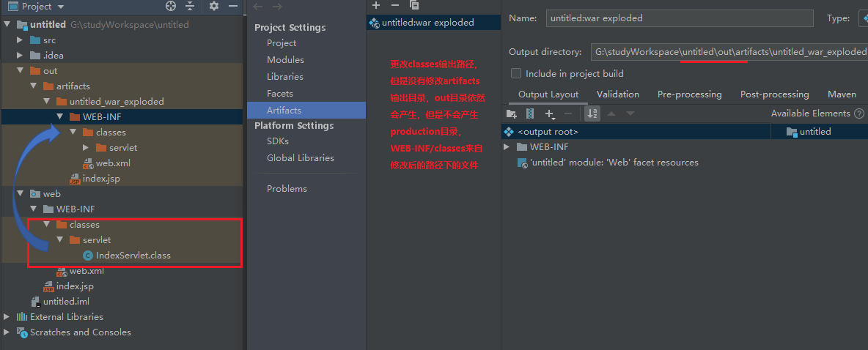This screenshot has height=350, width=868.
Task: Toggle the sort elements alphabetically icon
Action: click(592, 113)
